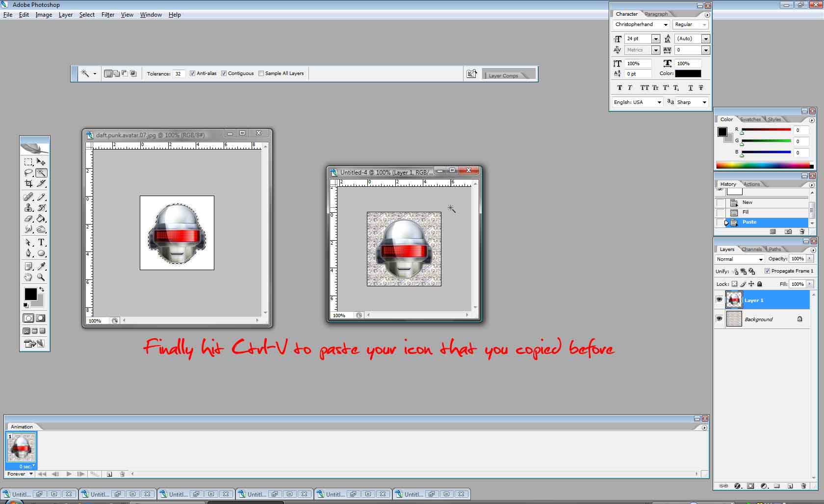This screenshot has width=824, height=504.
Task: Hide Layer 1 using its eye icon
Action: 719,300
